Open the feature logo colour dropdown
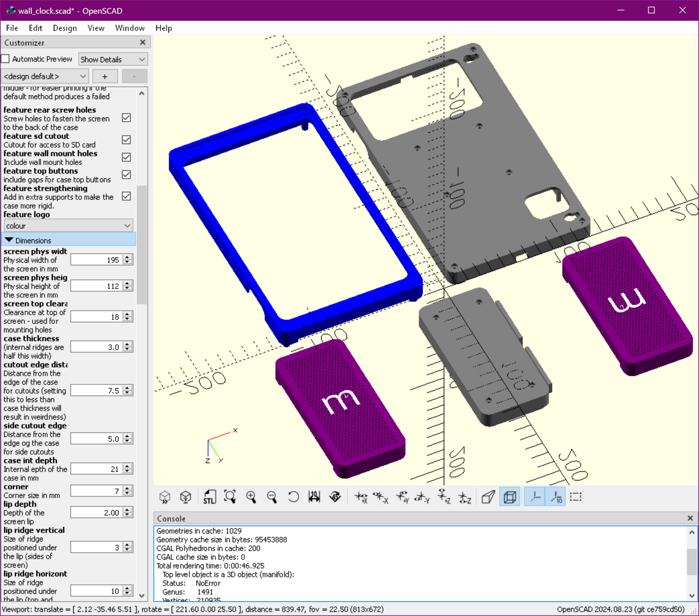This screenshot has width=699, height=616. pyautogui.click(x=68, y=225)
